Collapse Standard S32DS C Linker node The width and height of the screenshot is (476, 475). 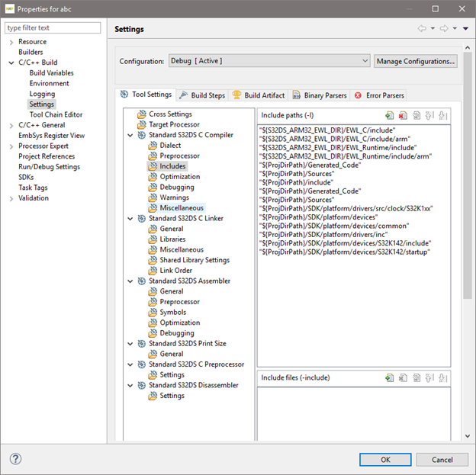130,219
